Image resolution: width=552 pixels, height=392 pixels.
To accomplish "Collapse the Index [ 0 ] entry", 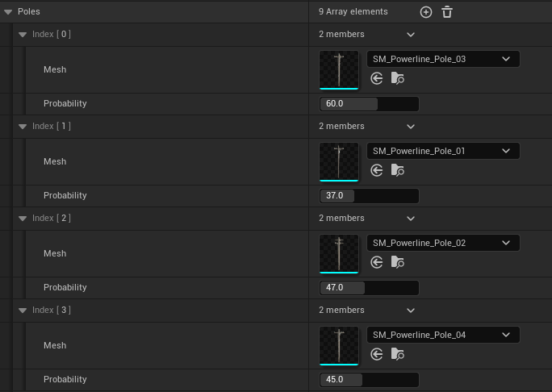I will click(23, 35).
